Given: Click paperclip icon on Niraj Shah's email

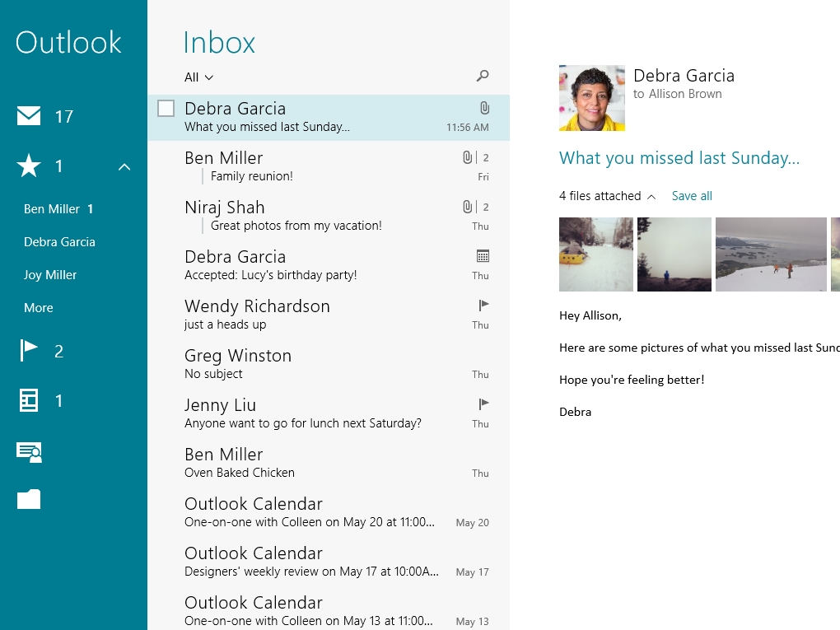Looking at the screenshot, I should pos(467,207).
